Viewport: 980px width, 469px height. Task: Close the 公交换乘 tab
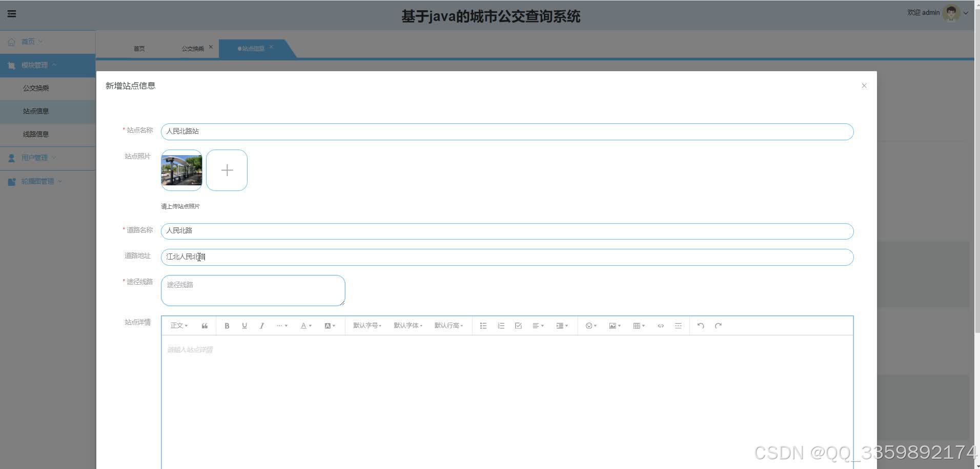tap(211, 47)
